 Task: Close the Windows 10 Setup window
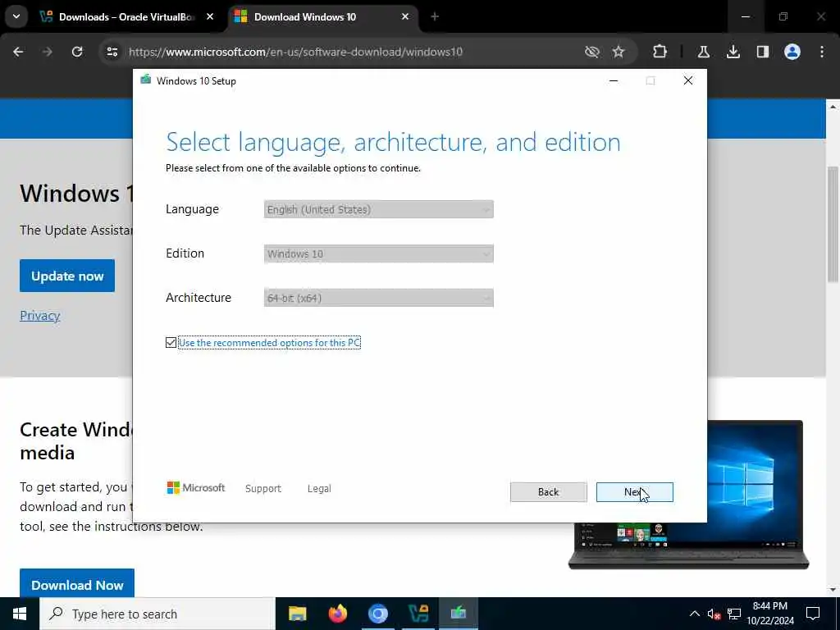click(x=688, y=80)
